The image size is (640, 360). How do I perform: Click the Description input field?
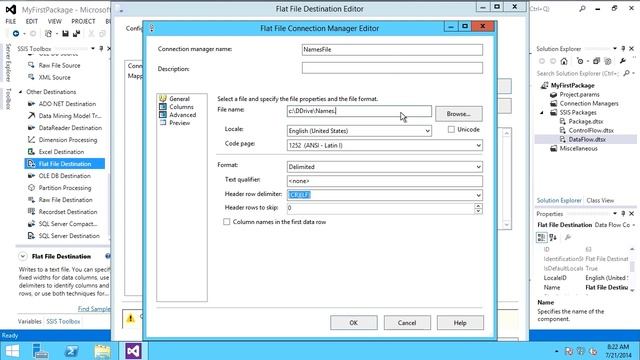pos(392,68)
